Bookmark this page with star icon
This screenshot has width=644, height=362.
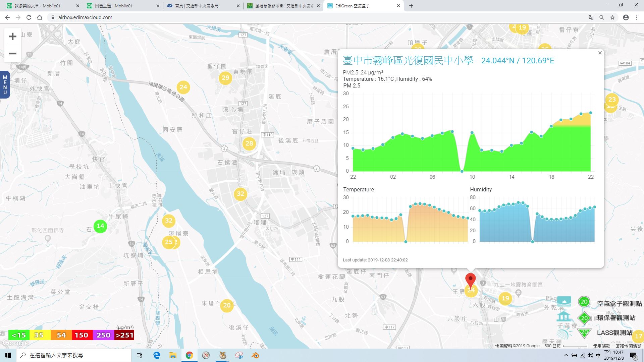pyautogui.click(x=612, y=17)
